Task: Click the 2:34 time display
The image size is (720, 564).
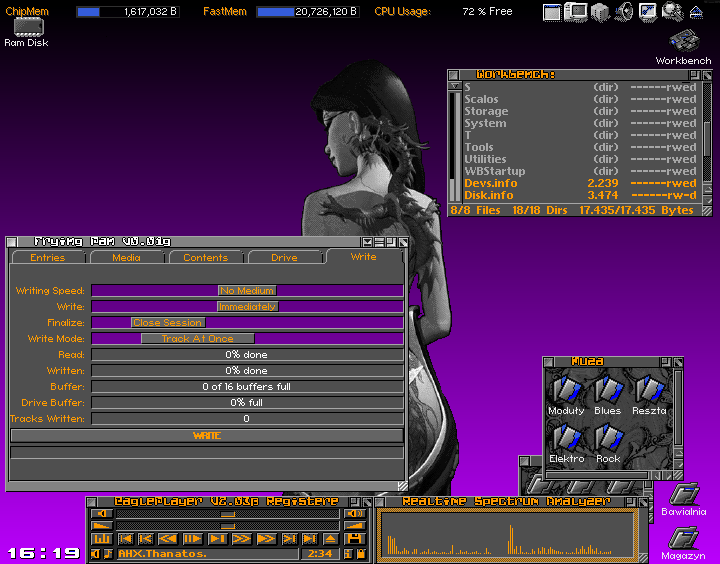Action: coord(320,554)
